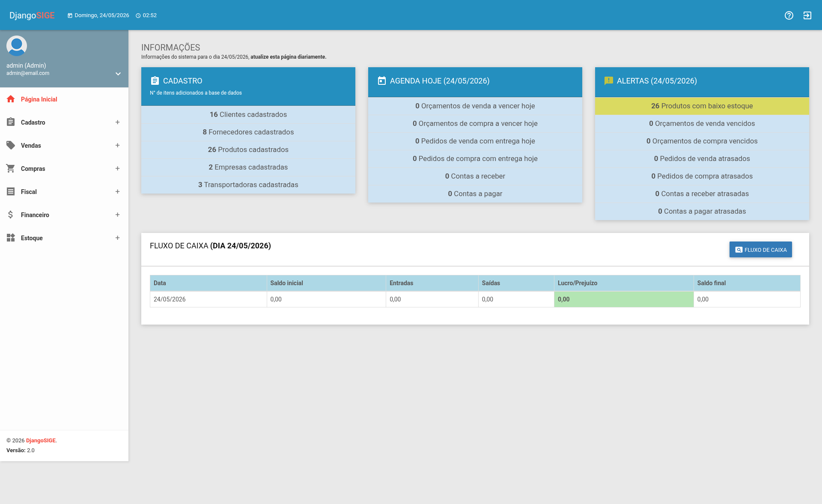Click the Saldo inicial column header

click(326, 283)
